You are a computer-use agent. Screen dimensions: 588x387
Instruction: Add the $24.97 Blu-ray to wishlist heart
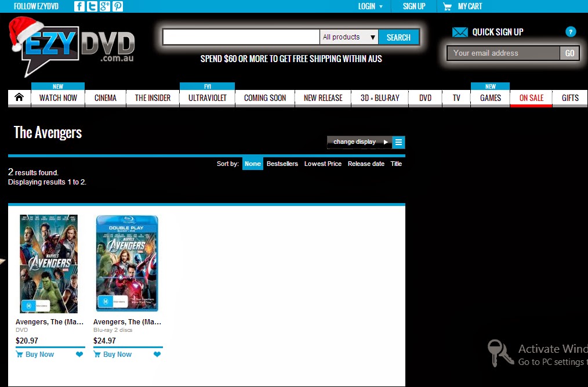(x=157, y=355)
